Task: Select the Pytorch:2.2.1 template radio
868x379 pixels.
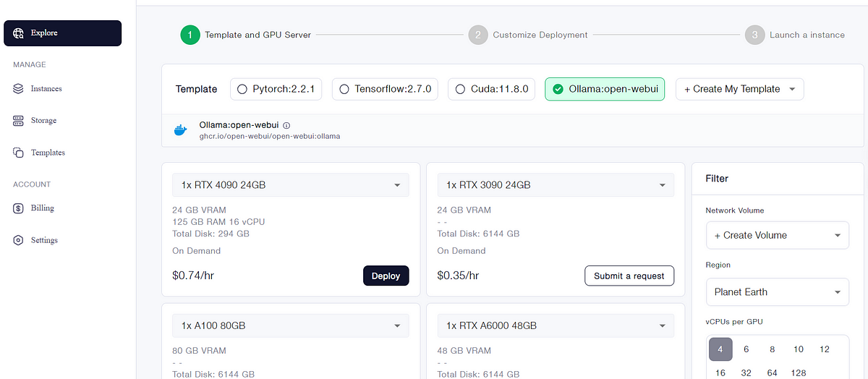Action: pos(243,89)
